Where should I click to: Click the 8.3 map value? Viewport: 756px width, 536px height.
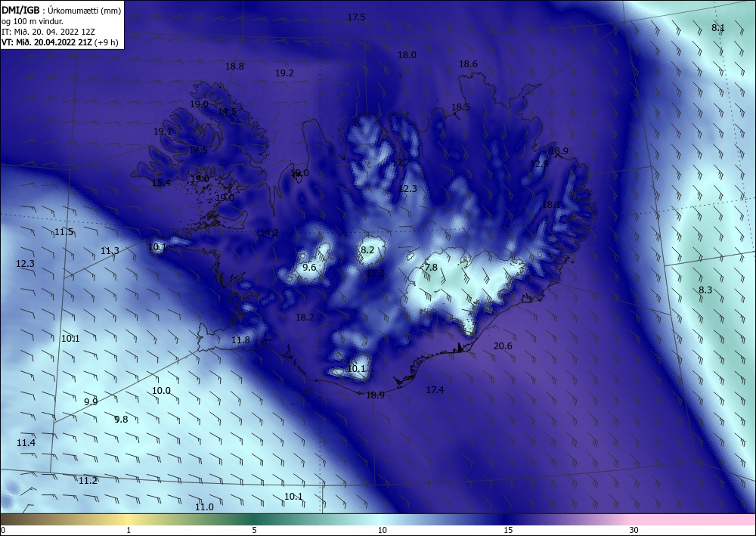705,290
